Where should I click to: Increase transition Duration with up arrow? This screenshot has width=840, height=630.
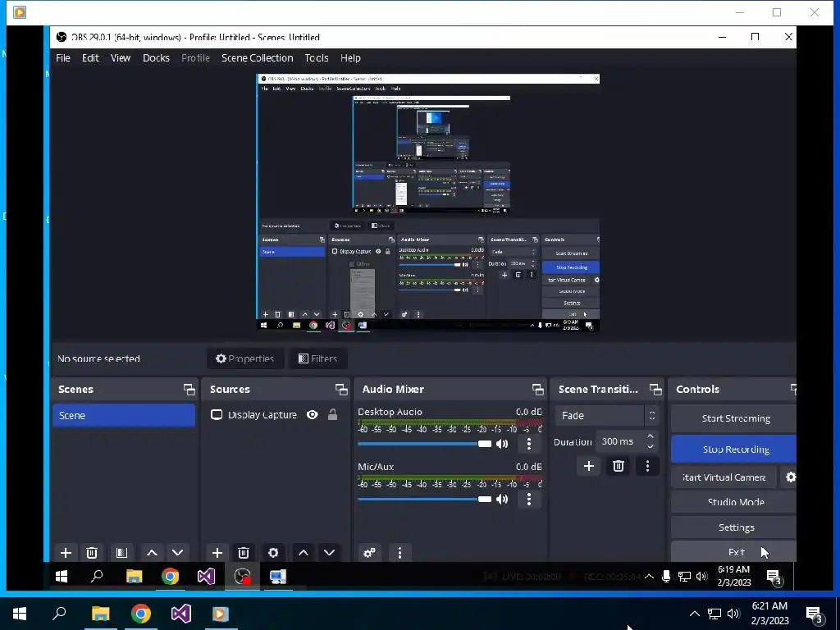click(651, 436)
